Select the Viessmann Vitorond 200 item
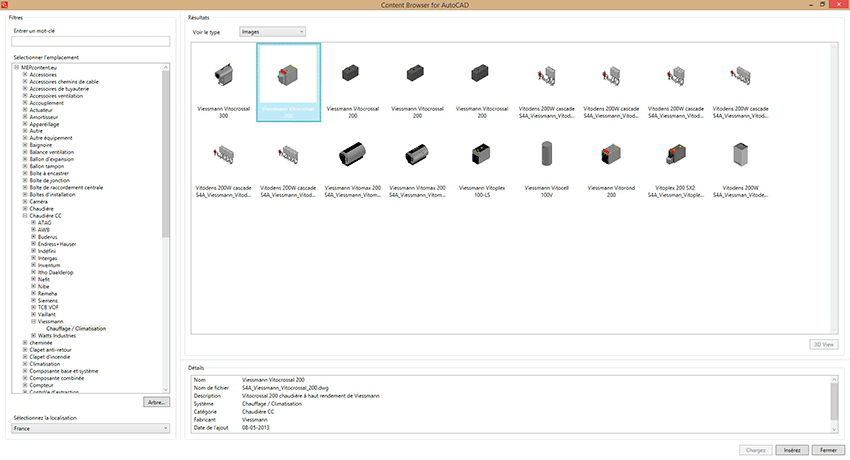The height and width of the screenshot is (460, 850). (611, 163)
